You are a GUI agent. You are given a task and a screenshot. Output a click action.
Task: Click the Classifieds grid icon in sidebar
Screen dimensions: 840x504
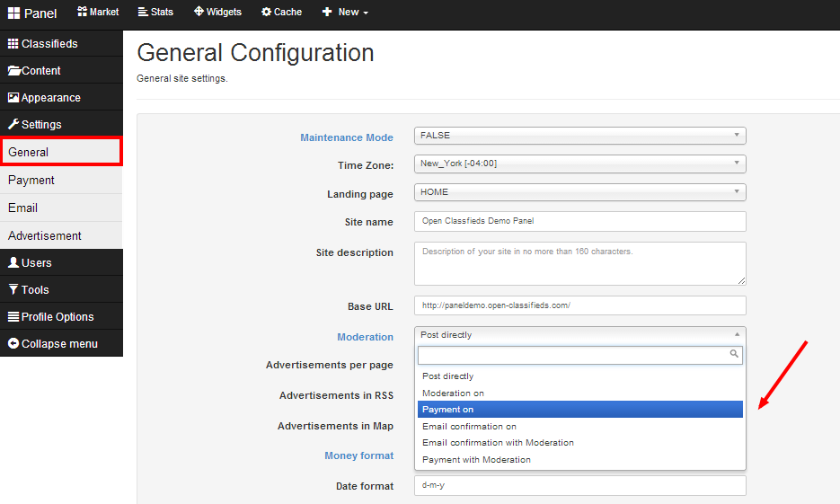pyautogui.click(x=13, y=43)
